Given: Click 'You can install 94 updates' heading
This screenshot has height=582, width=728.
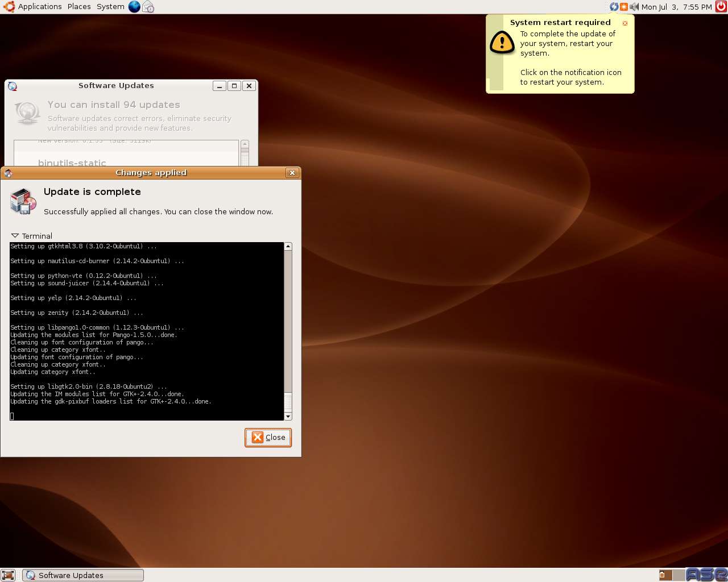Looking at the screenshot, I should point(114,105).
